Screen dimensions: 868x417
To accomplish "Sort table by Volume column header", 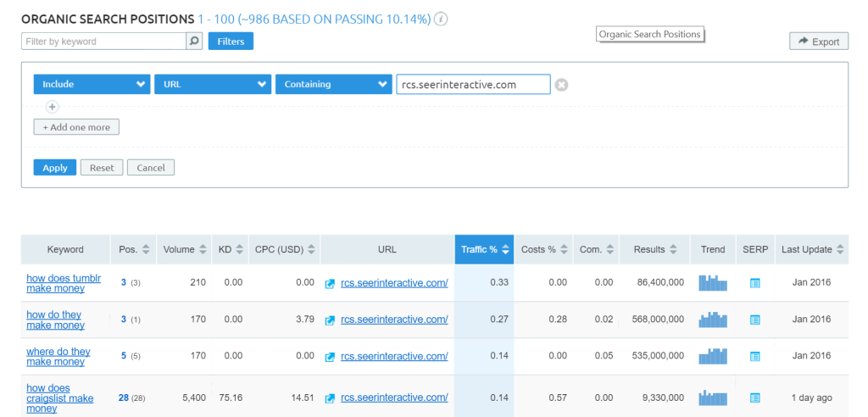I will pos(184,249).
